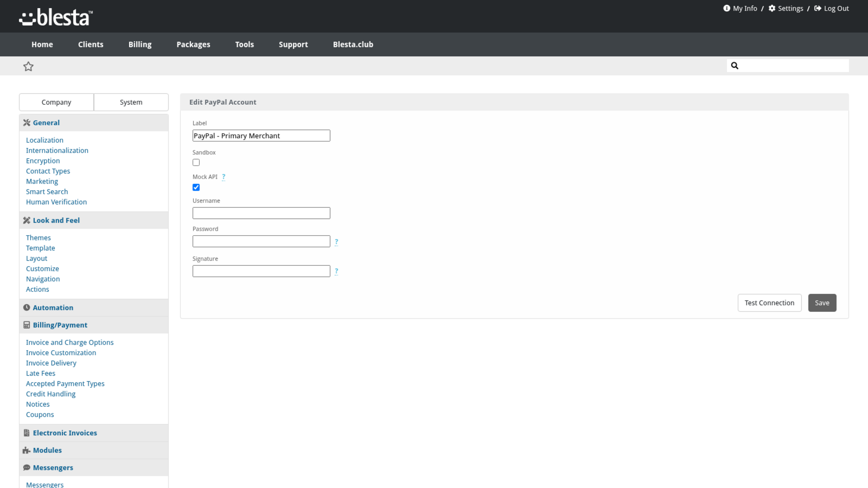Open the Clients menu
The height and width of the screenshot is (488, 868).
91,44
